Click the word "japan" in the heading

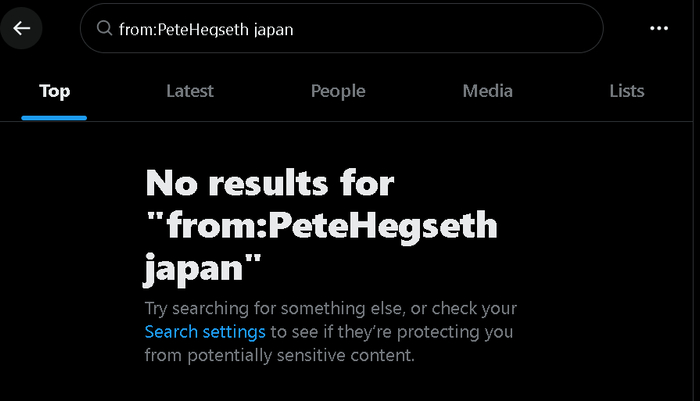coord(198,268)
